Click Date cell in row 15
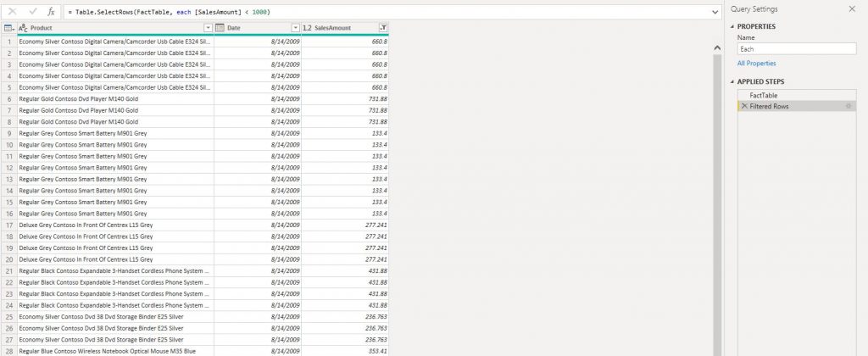The height and width of the screenshot is (356, 868). pyautogui.click(x=258, y=202)
